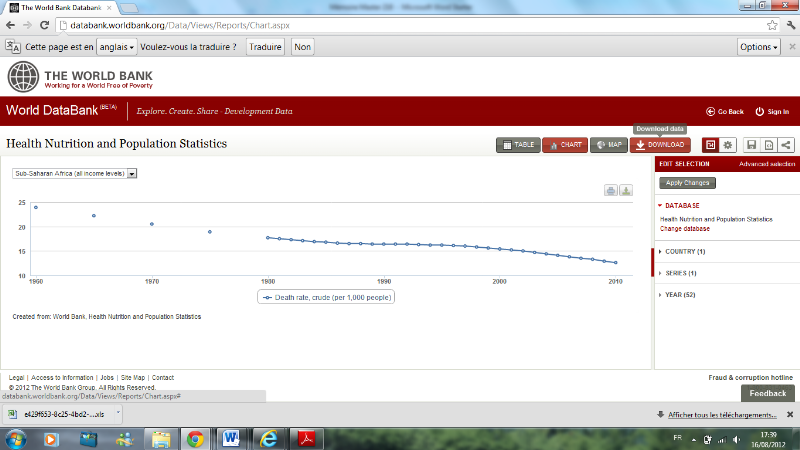Open Access to Information footer link
This screenshot has height=450, width=800.
coord(62,378)
